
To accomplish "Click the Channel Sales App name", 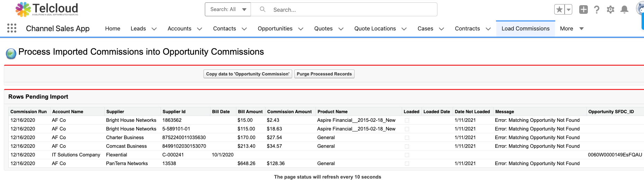I will (58, 28).
